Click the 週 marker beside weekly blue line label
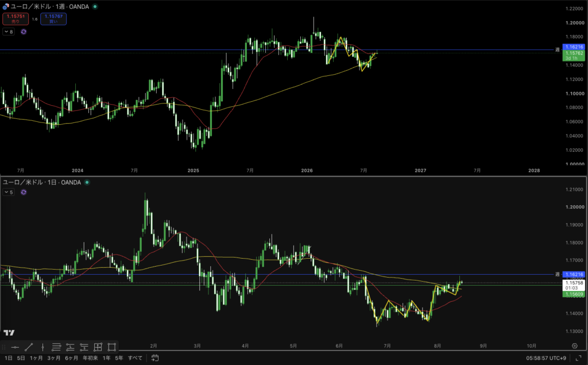This screenshot has height=365, width=588. pos(558,49)
